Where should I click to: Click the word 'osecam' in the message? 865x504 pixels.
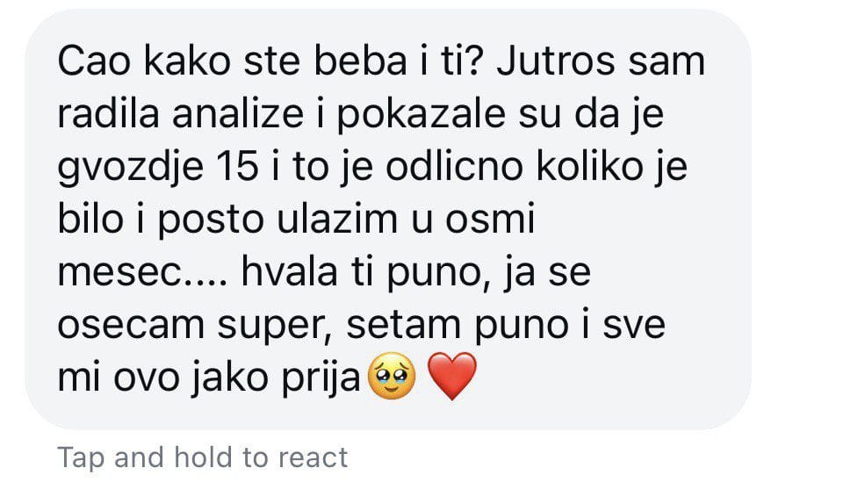point(131,327)
